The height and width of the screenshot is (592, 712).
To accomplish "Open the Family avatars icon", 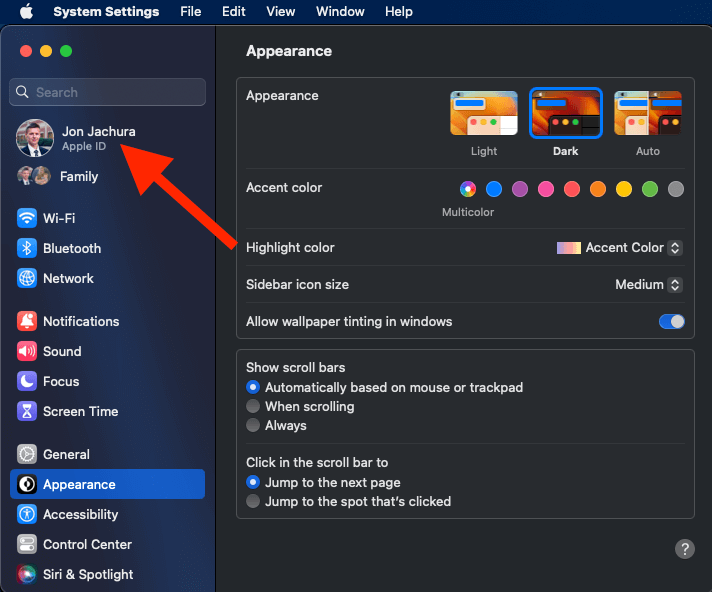I will click(34, 176).
